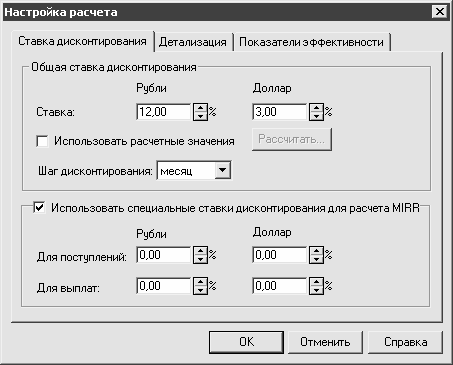
Task: Click the Отменить button
Action: [x=325, y=342]
